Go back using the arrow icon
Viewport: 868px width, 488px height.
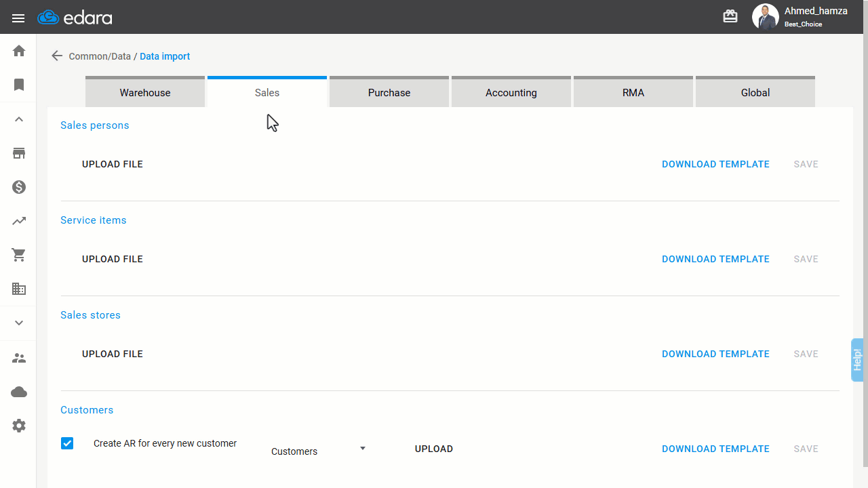tap(57, 56)
